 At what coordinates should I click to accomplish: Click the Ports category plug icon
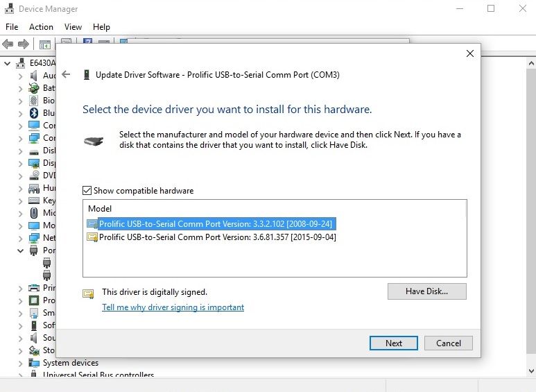(x=34, y=250)
